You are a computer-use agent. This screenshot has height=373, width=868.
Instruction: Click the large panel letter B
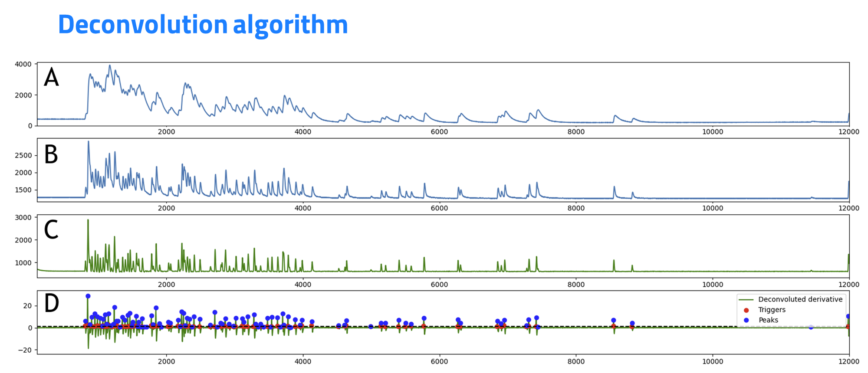pos(51,154)
